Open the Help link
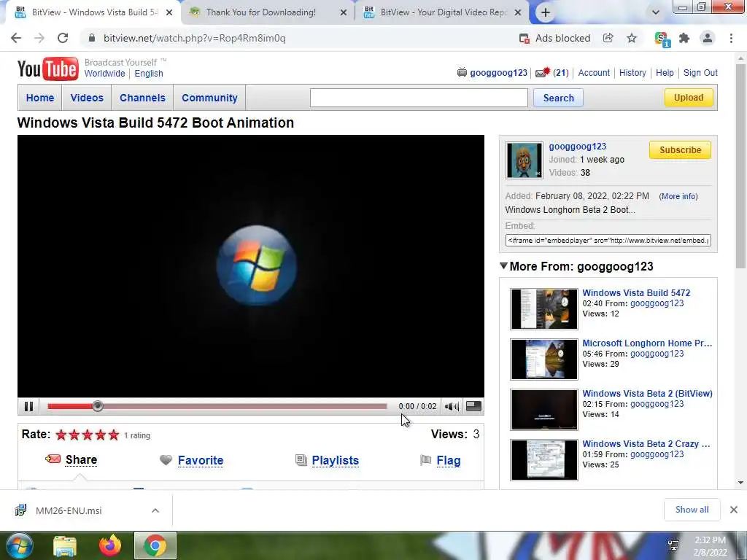 [x=665, y=73]
